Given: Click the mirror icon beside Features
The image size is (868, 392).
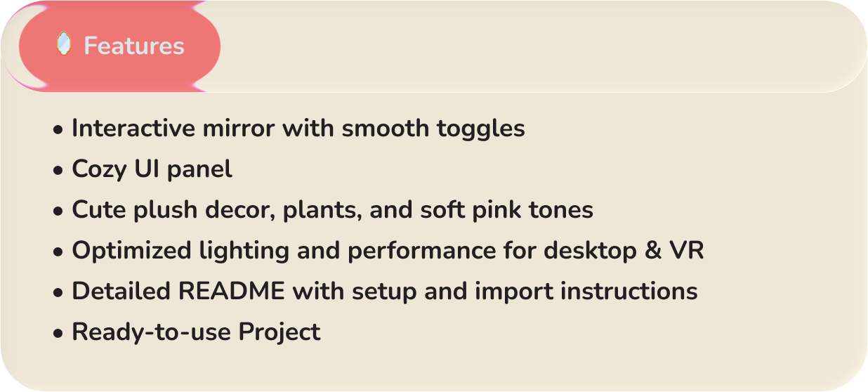Looking at the screenshot, I should click(64, 44).
